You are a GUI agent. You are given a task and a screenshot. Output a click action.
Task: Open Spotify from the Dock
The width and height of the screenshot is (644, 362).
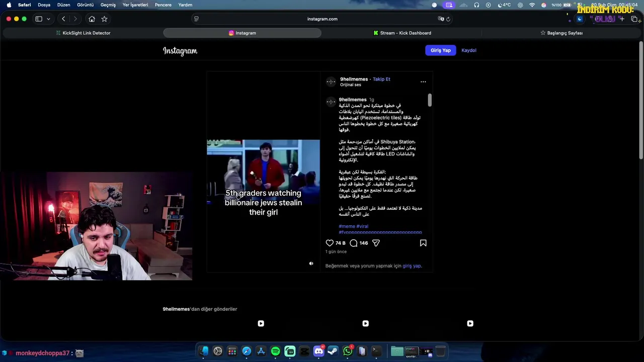pos(275,351)
